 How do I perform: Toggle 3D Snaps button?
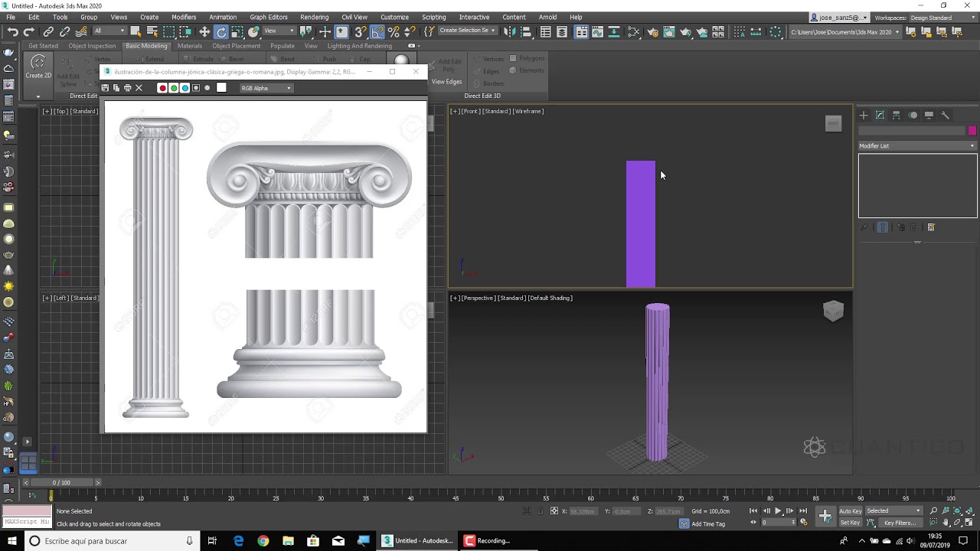[x=360, y=31]
